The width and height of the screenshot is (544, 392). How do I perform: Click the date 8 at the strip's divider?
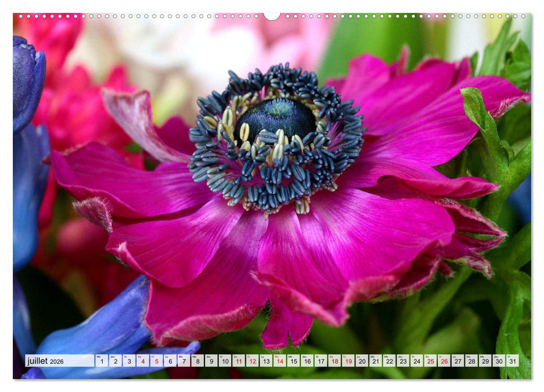pos(197,362)
